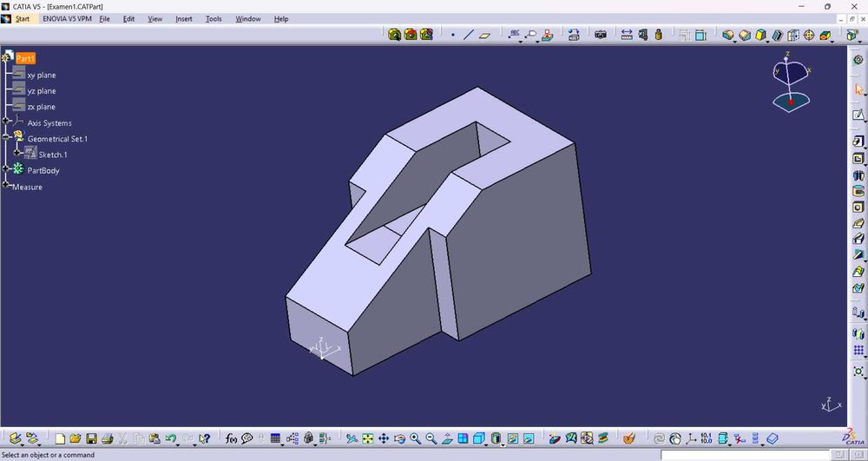Click the compass in the viewport

(791, 82)
